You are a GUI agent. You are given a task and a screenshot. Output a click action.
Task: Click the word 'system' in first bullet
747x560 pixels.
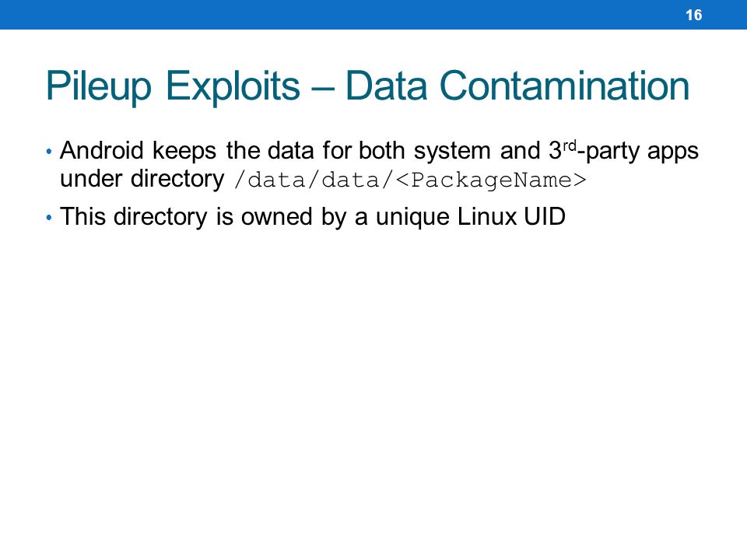pyautogui.click(x=452, y=152)
